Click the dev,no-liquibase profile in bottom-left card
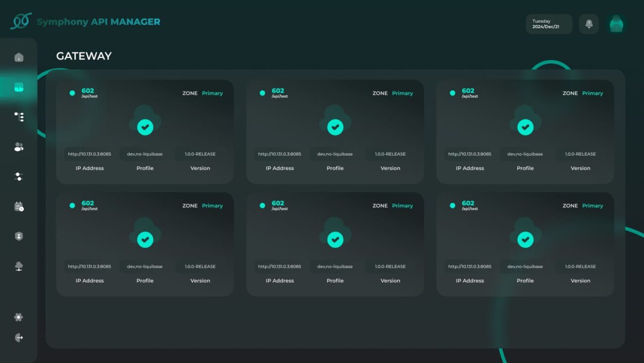Screen dimensions: 644x363 point(145,267)
